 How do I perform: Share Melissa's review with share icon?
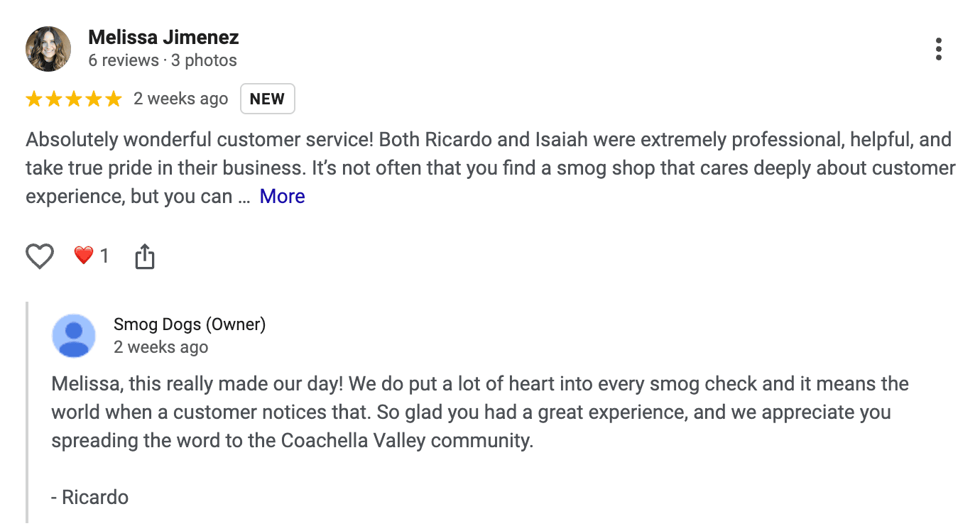[x=144, y=256]
